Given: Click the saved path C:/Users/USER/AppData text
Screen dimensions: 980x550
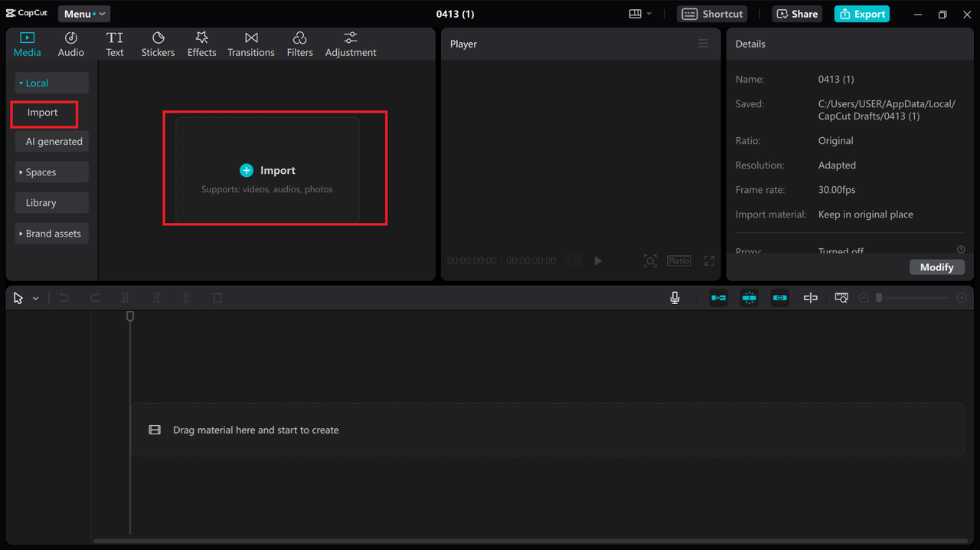Looking at the screenshot, I should point(887,110).
